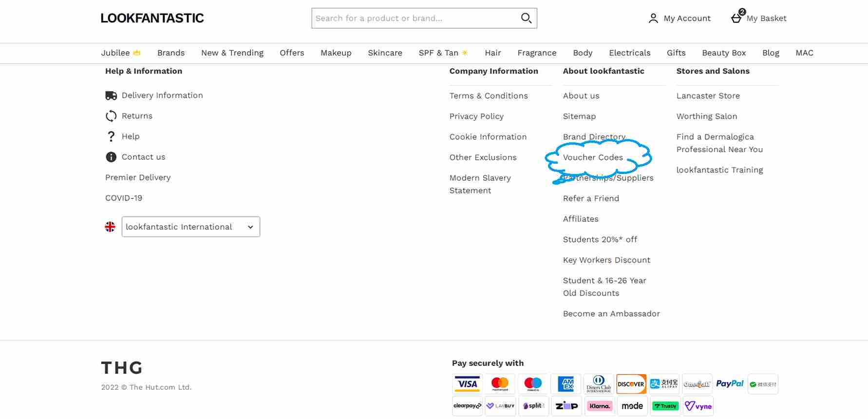This screenshot has width=868, height=419.
Task: Click the WeChat Pay icon
Action: point(763,384)
